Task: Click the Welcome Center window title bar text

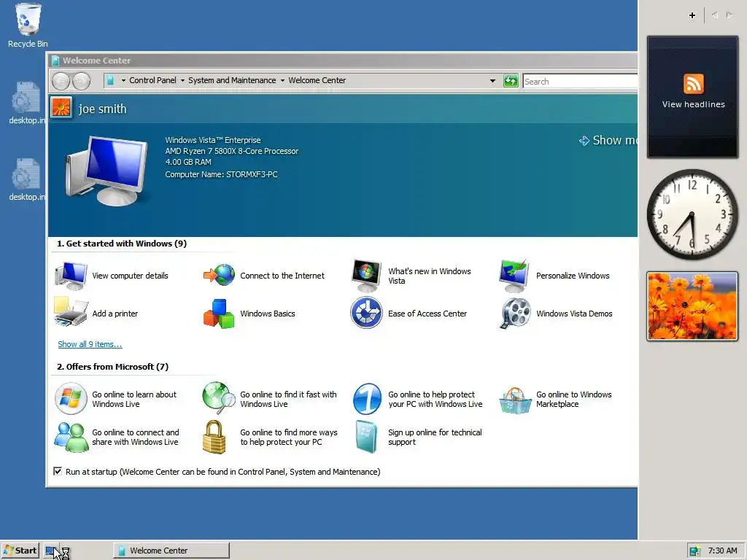Action: click(96, 61)
